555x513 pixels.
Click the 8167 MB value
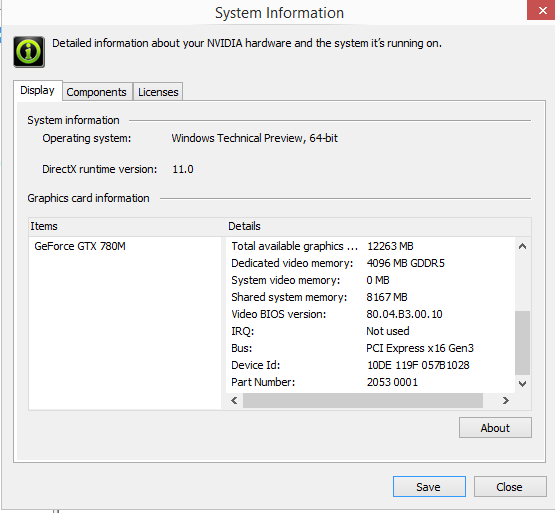pos(387,297)
